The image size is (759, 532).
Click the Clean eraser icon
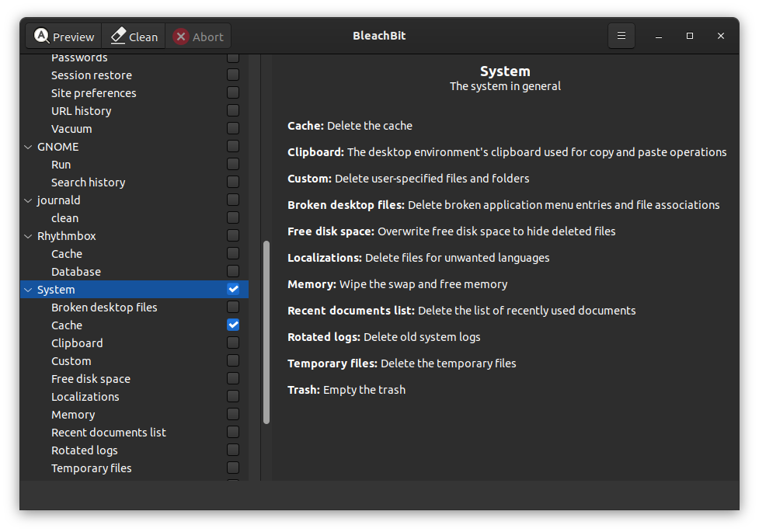coord(118,36)
